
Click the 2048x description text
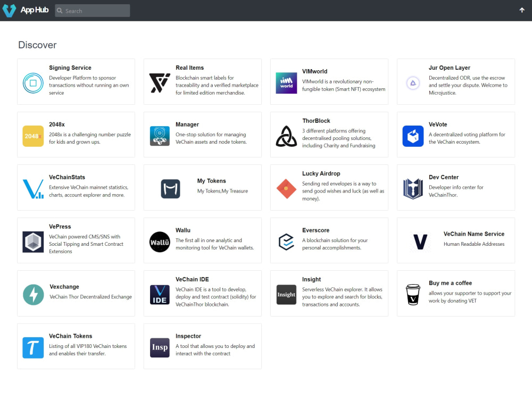point(89,138)
